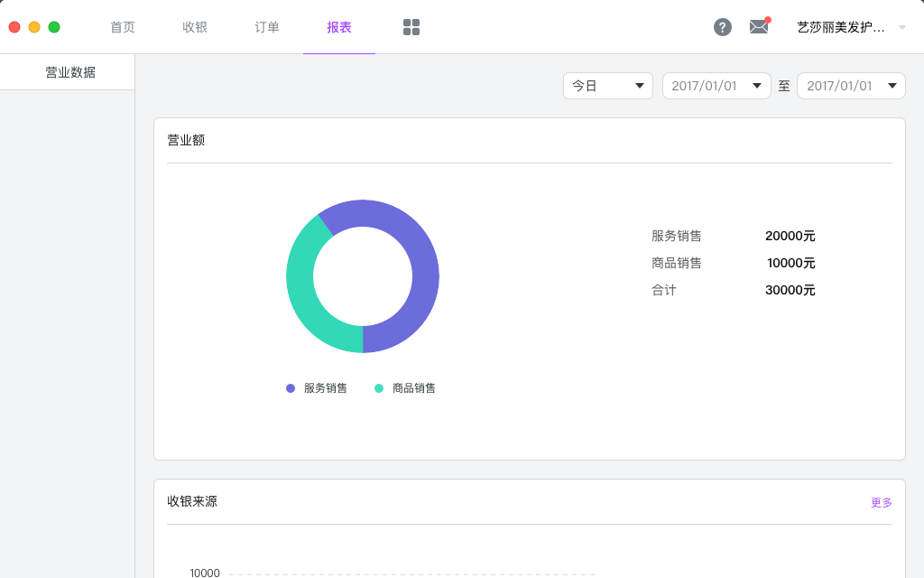
Task: Open the help question mark icon
Action: click(723, 27)
